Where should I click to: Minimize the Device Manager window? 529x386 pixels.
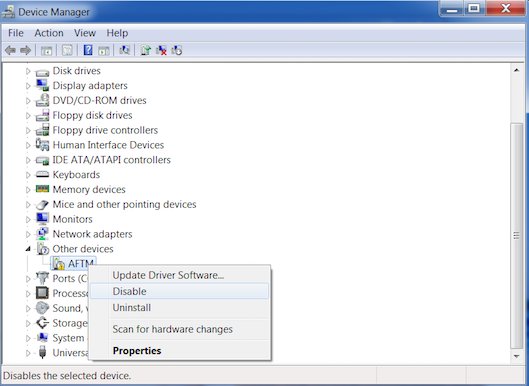(452, 9)
